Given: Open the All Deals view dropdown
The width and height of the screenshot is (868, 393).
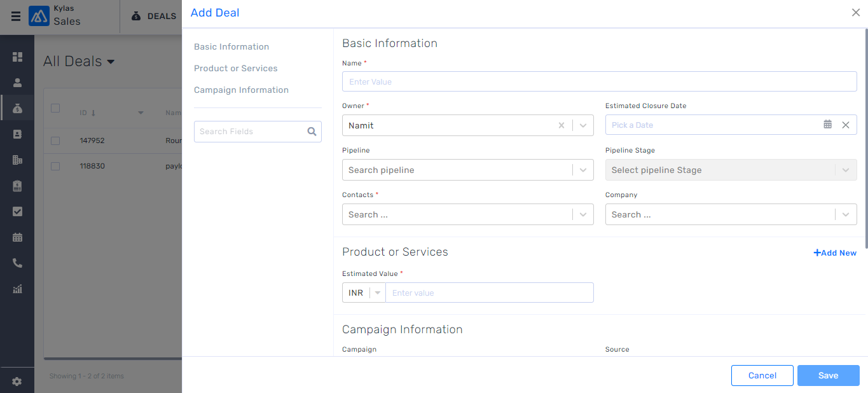Looking at the screenshot, I should click(x=111, y=62).
